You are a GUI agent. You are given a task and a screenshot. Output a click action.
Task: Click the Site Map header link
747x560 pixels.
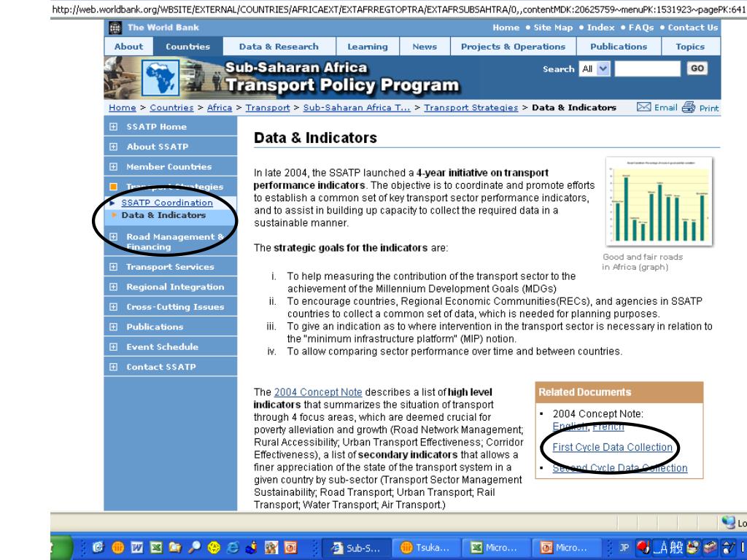click(x=553, y=28)
